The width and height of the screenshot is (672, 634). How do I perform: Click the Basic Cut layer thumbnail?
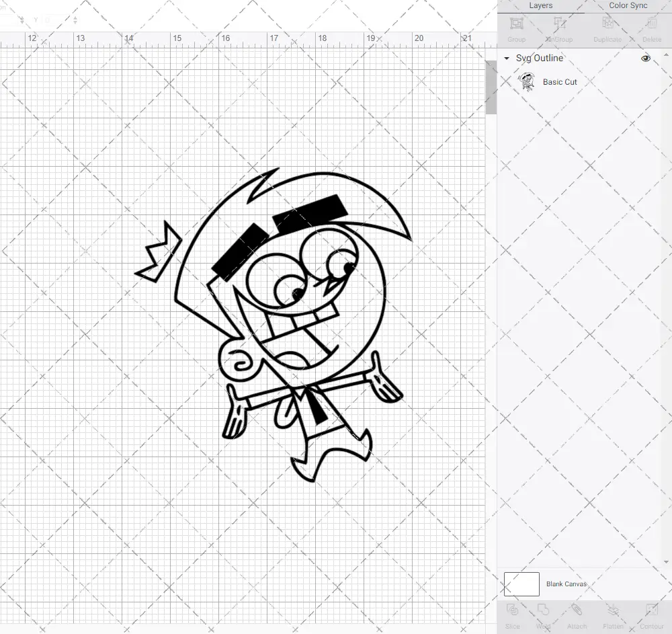pos(528,82)
